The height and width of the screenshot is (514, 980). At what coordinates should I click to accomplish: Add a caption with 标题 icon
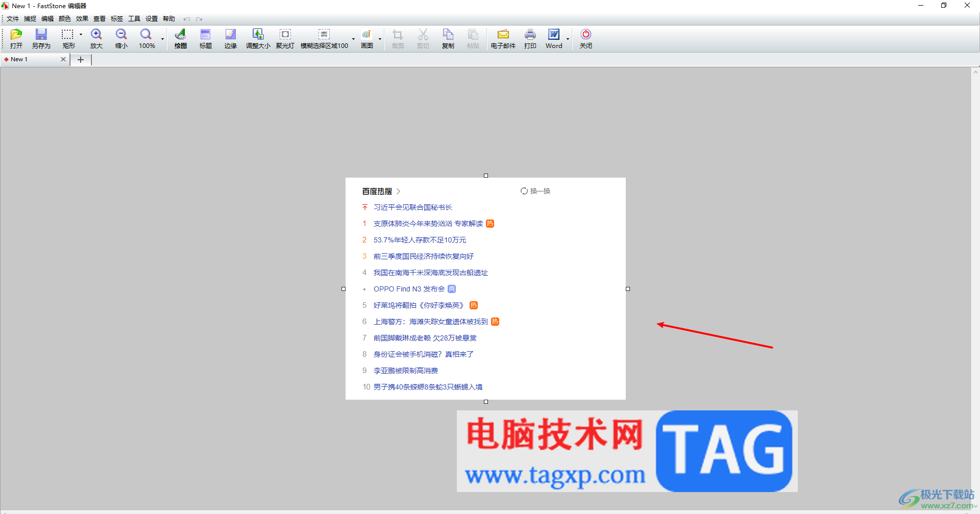pos(206,39)
